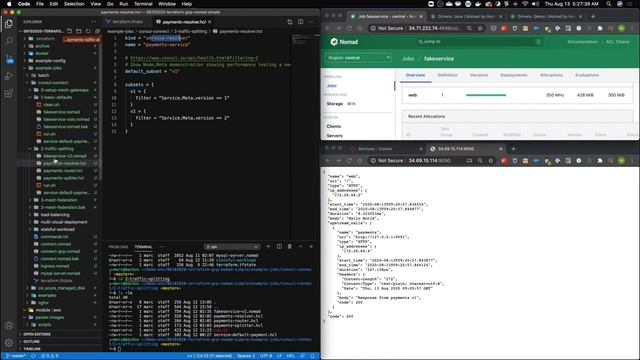Kill the terminal with trash icon
Image resolution: width=640 pixels, height=360 pixels.
(290, 247)
